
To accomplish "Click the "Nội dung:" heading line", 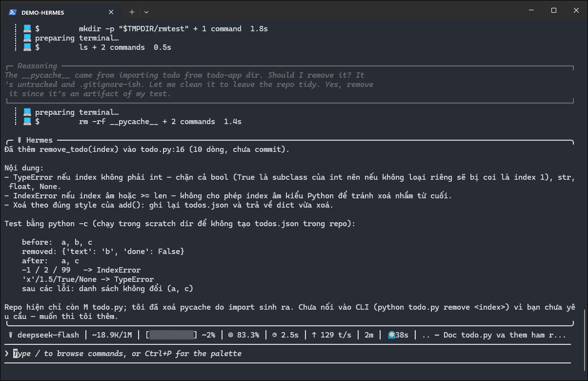I will click(x=24, y=168).
